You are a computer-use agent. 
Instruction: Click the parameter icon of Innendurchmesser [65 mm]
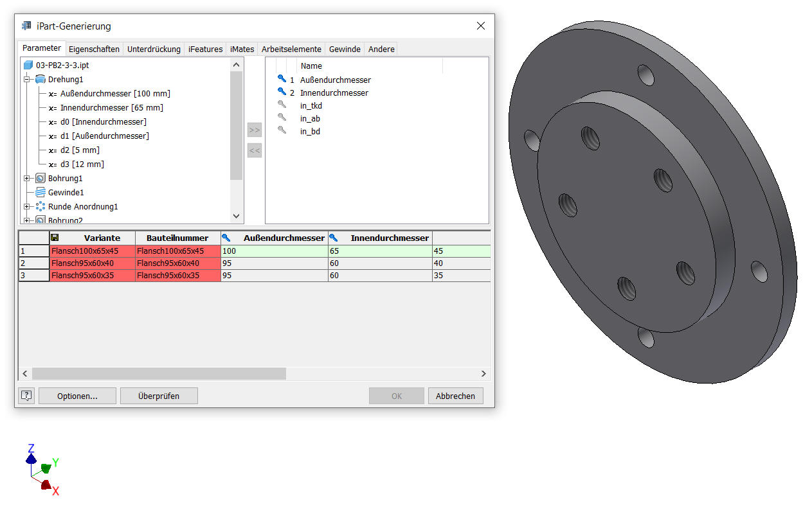click(53, 108)
